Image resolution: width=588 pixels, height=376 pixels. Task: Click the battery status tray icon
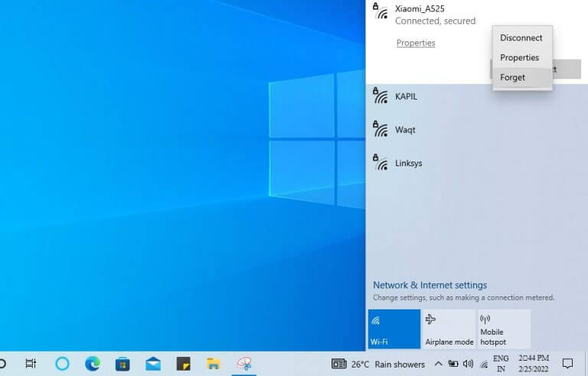point(453,364)
